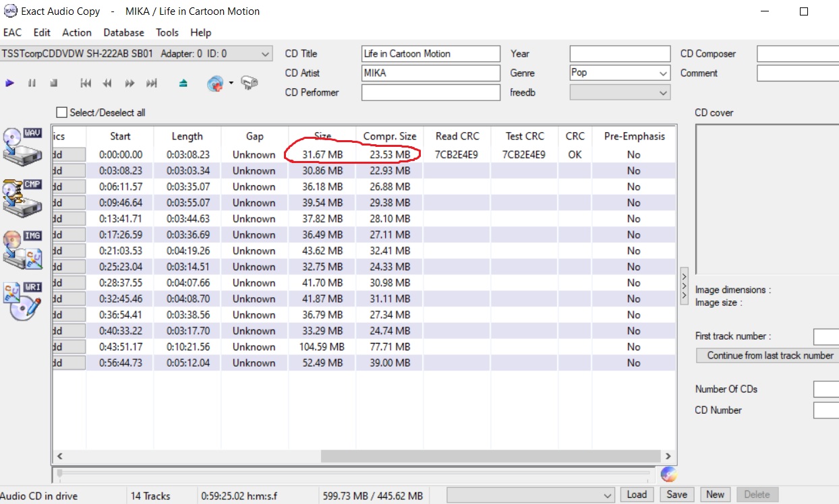Click the WAV copy uncompressed icon
Screen dimensions: 839x504
coord(22,146)
